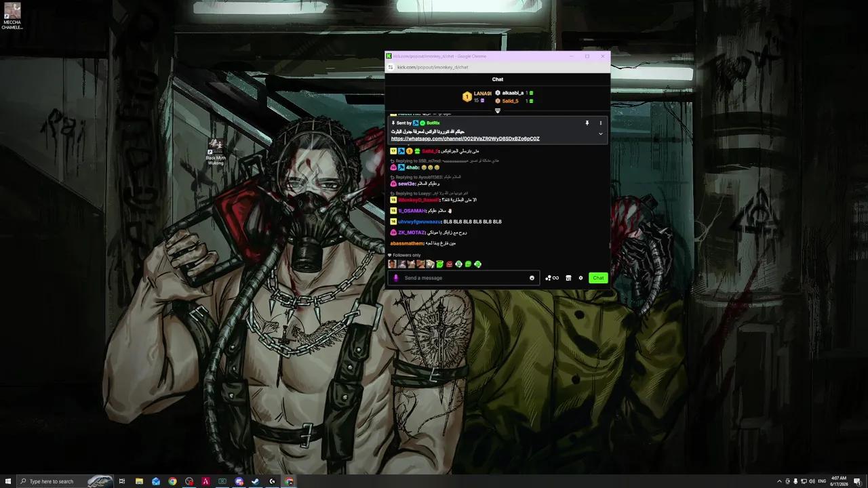The height and width of the screenshot is (488, 868).
Task: Switch ENG input language indicator
Action: [823, 481]
